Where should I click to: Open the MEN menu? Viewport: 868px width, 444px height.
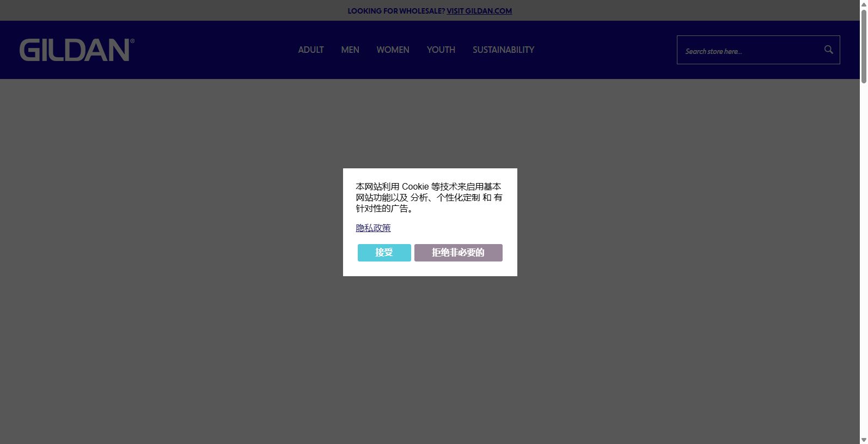pyautogui.click(x=350, y=50)
